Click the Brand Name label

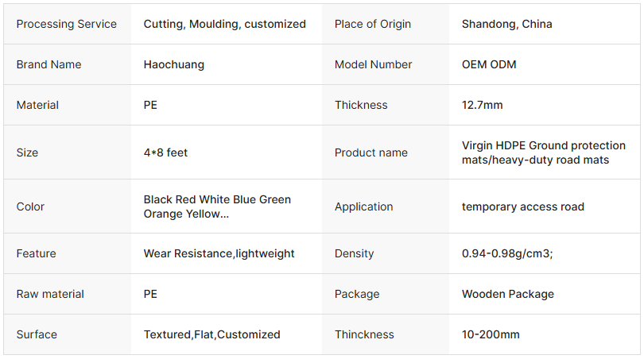click(x=48, y=64)
